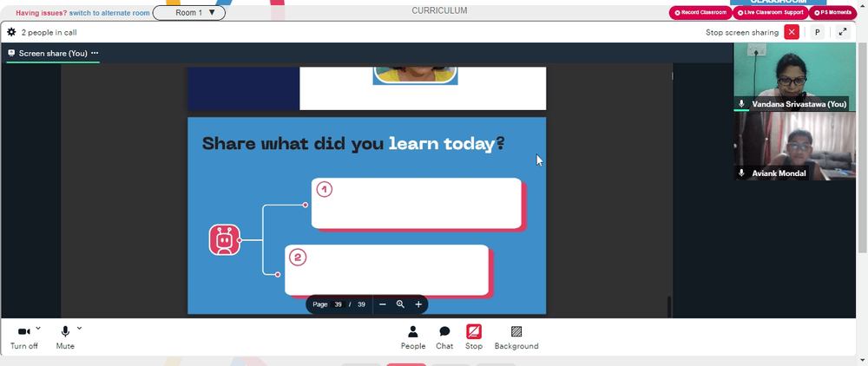Click the robot icon on the slide
This screenshot has height=366, width=868.
tap(224, 240)
